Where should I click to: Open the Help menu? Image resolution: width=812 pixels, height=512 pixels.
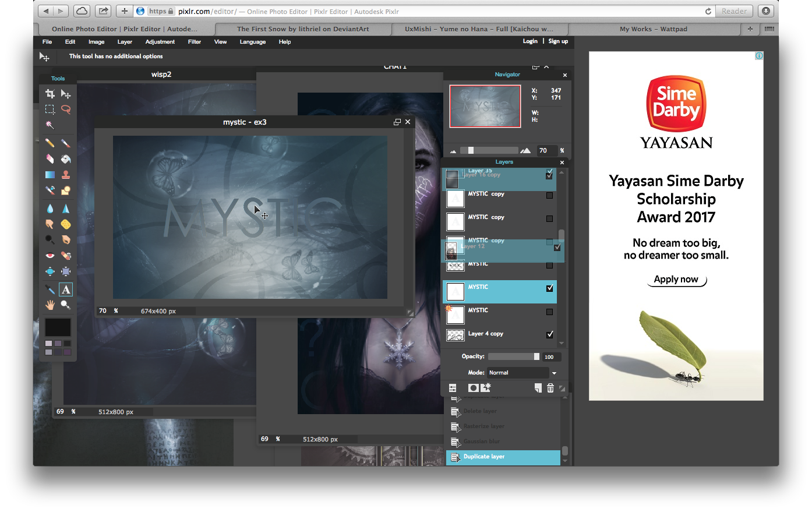pyautogui.click(x=285, y=42)
